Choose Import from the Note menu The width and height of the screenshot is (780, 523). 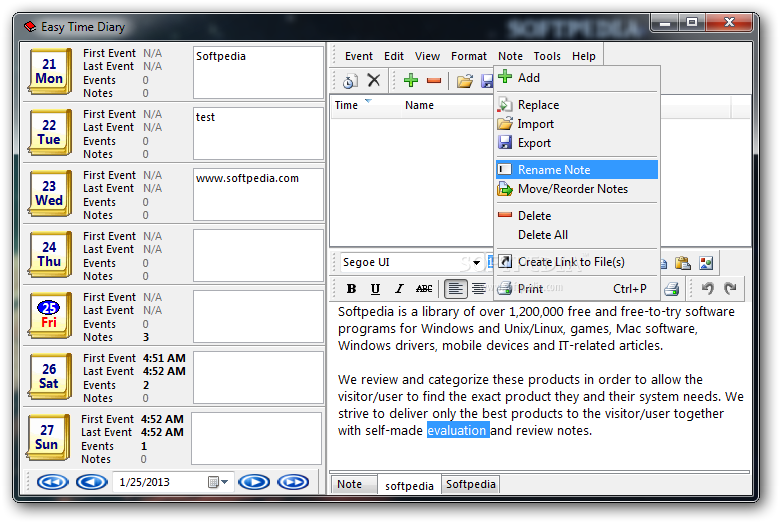pos(577,124)
